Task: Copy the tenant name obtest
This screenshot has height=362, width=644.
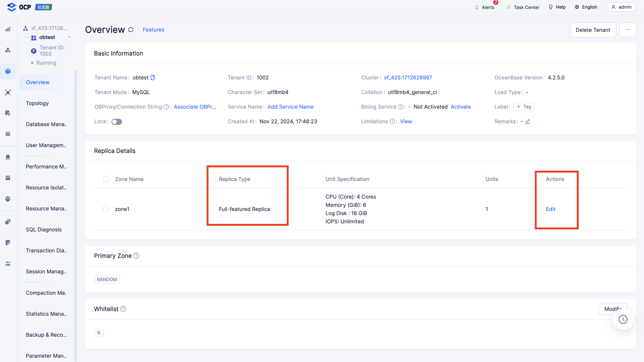Action: (x=153, y=78)
